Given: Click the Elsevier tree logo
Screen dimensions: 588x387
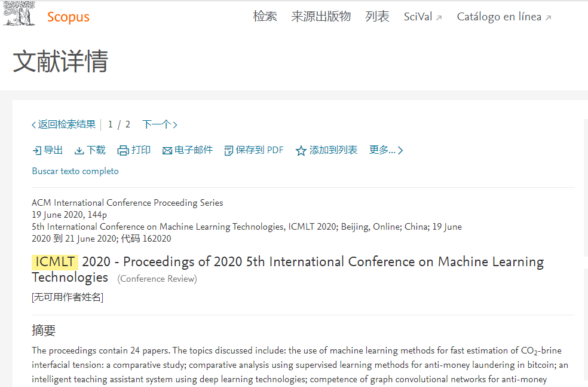Looking at the screenshot, I should [x=19, y=14].
